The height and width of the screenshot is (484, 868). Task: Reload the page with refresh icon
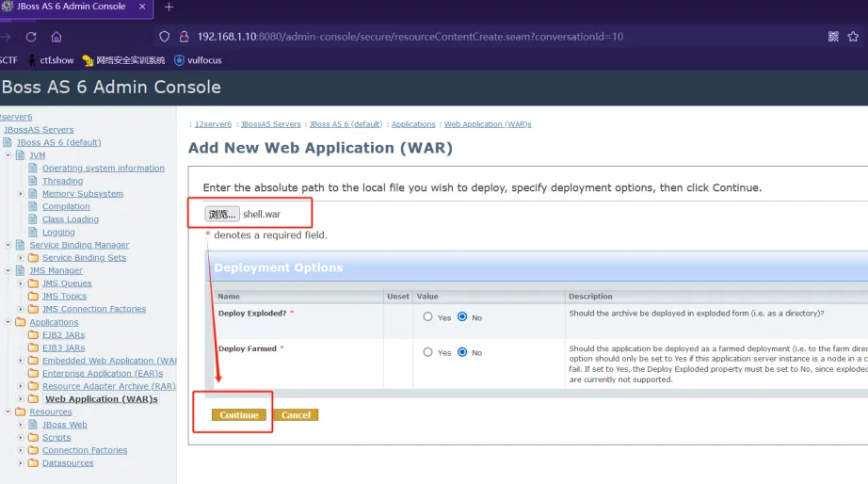[31, 37]
